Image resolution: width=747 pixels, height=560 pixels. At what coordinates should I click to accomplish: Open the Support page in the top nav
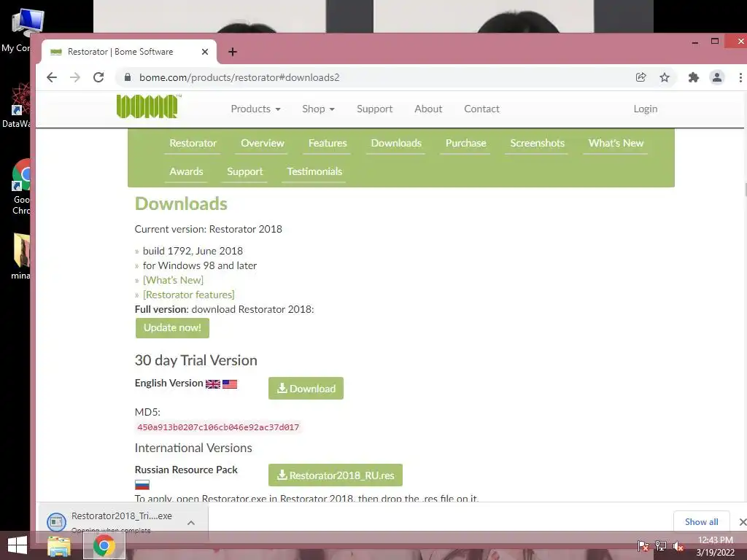(x=374, y=109)
